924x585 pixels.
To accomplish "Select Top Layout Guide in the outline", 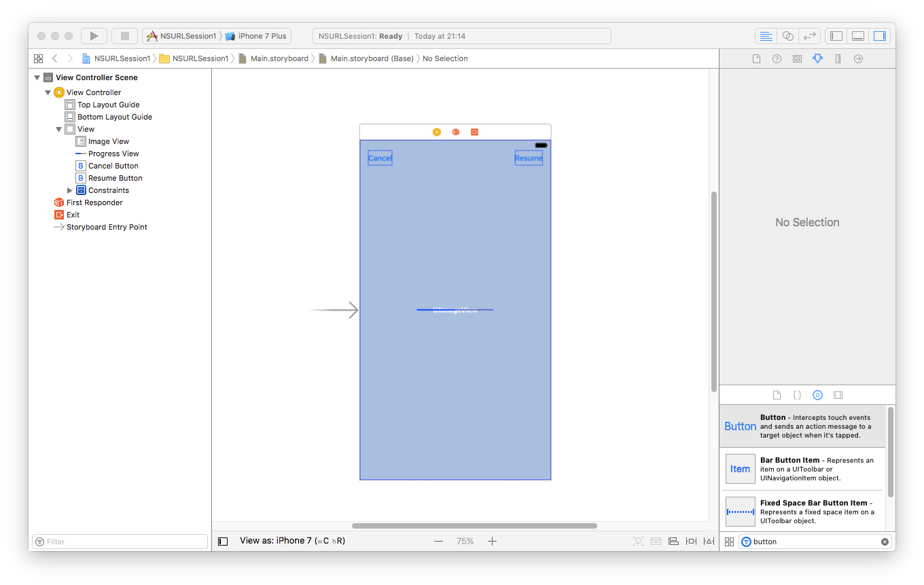I will [x=108, y=105].
